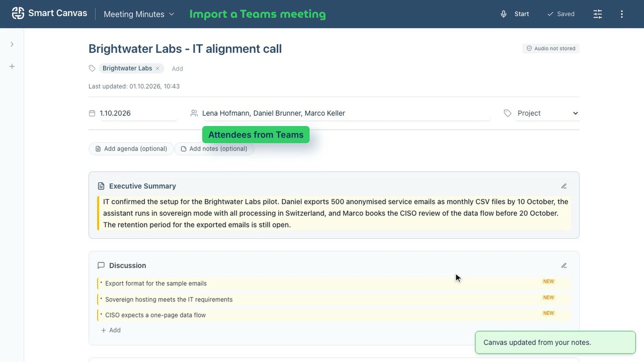Click the attendees people icon
The width and height of the screenshot is (644, 362).
pos(194,113)
